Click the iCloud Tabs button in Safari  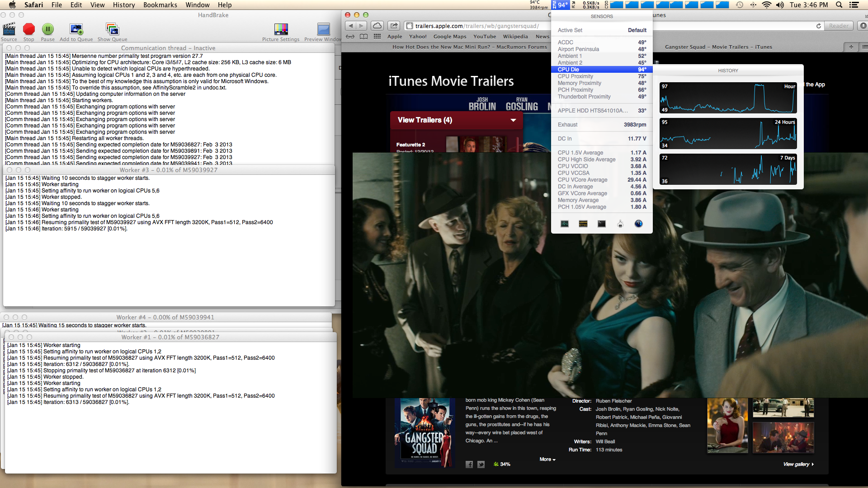pyautogui.click(x=377, y=26)
